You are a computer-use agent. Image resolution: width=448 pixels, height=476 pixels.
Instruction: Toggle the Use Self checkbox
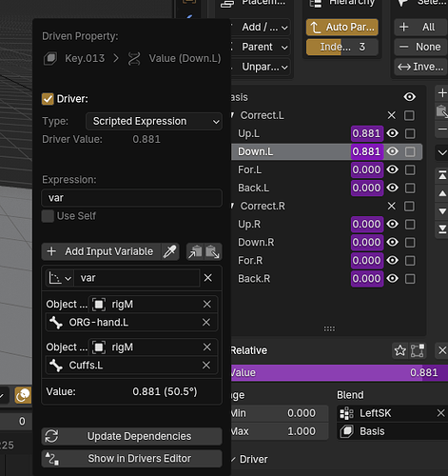[x=48, y=216]
